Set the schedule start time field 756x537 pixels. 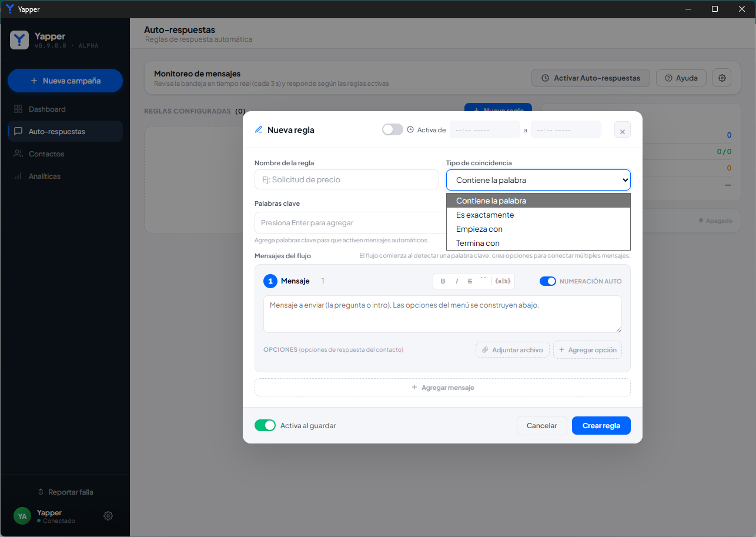pyautogui.click(x=485, y=129)
